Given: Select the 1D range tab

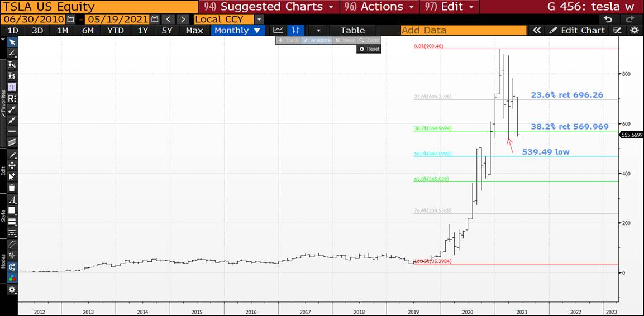Looking at the screenshot, I should (13, 30).
